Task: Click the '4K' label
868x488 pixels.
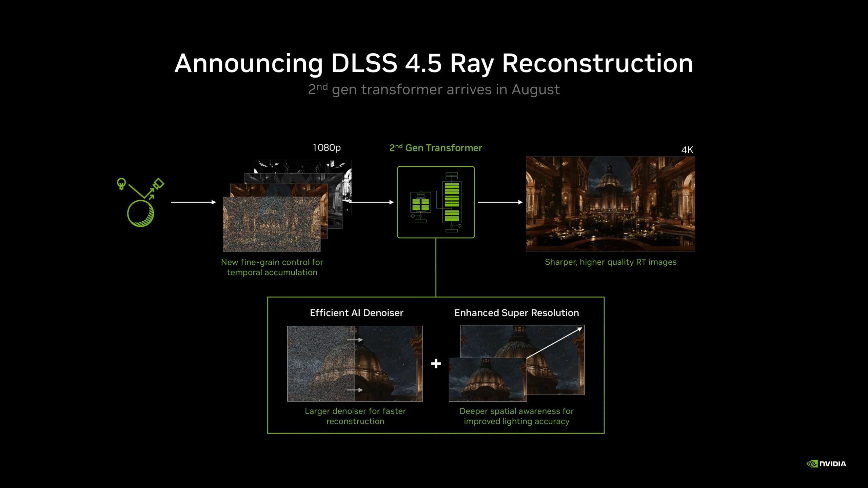Action: 687,150
